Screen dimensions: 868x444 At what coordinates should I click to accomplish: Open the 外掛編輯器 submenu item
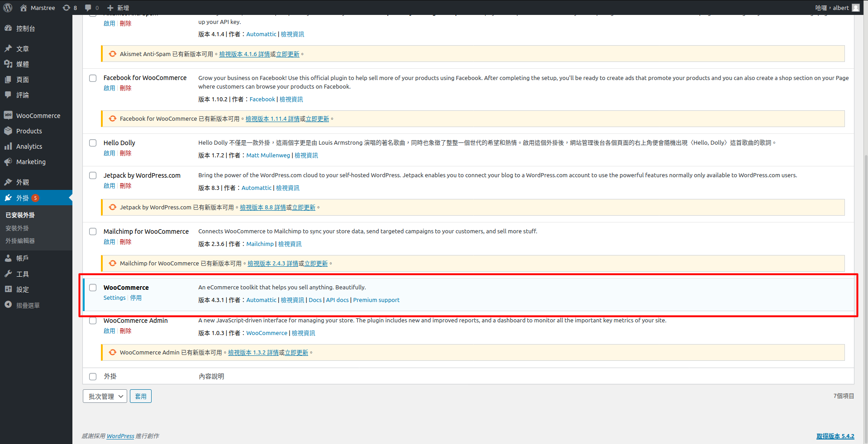20,241
